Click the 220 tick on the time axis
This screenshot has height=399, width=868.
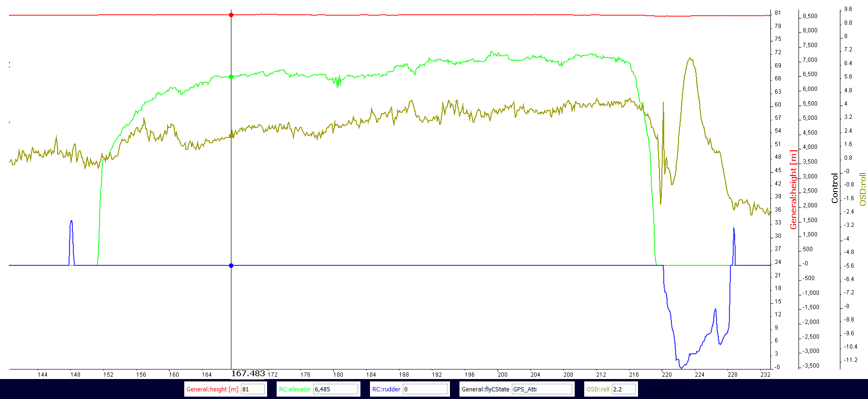[x=667, y=375]
